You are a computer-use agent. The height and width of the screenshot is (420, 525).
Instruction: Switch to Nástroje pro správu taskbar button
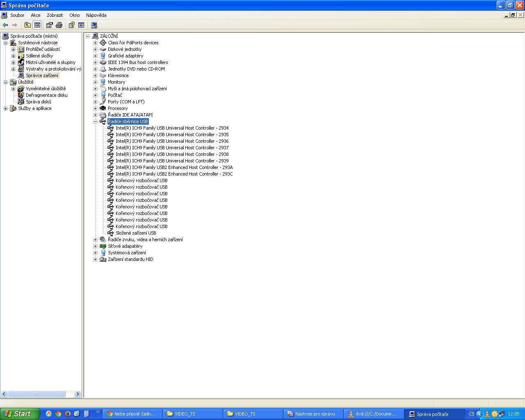(313, 414)
